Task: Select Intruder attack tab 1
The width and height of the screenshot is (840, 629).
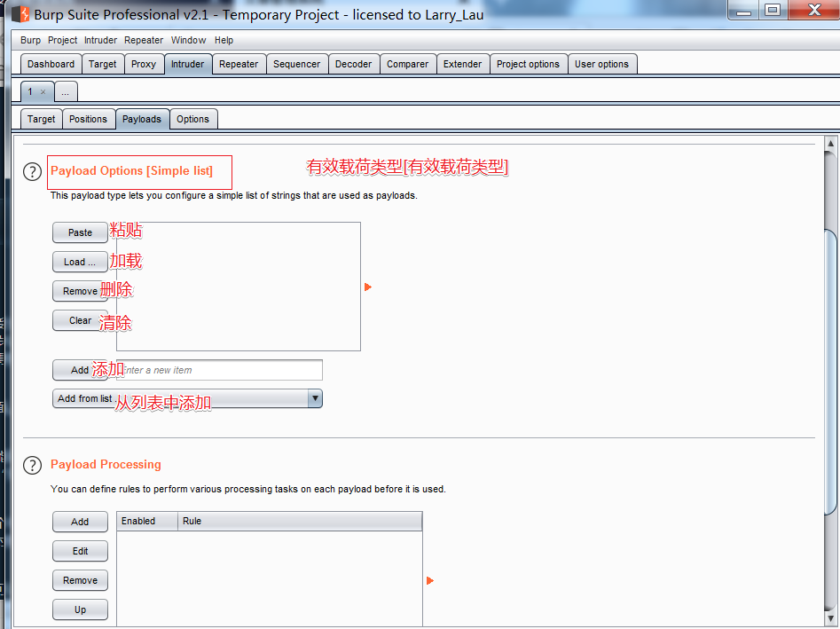Action: click(x=31, y=92)
